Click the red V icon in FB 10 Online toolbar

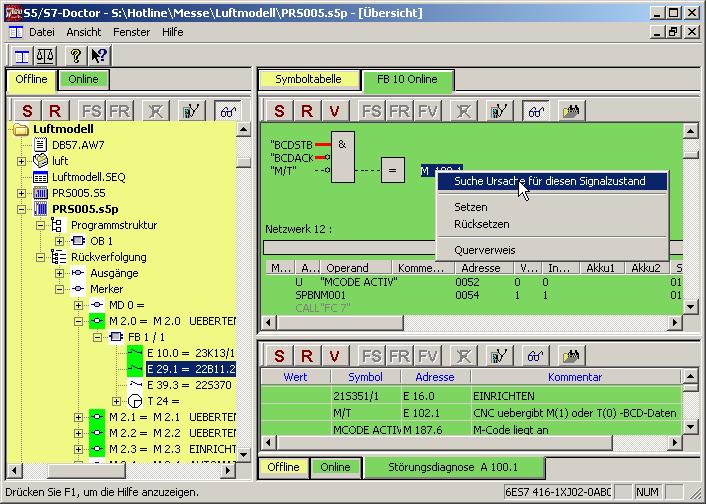[334, 111]
